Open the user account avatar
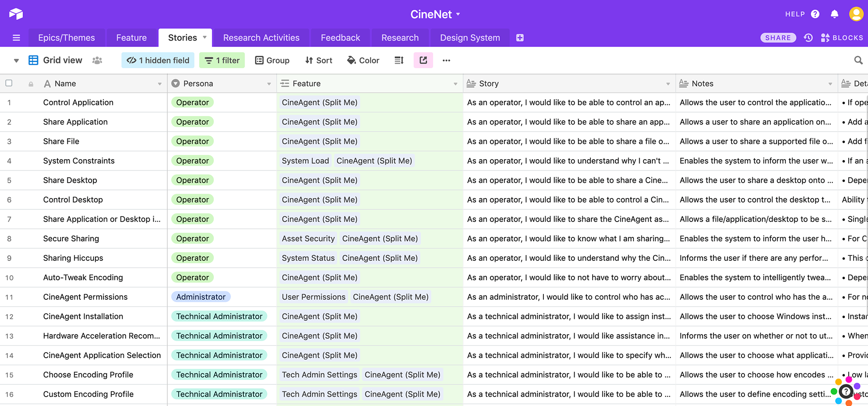This screenshot has height=406, width=868. [x=856, y=14]
